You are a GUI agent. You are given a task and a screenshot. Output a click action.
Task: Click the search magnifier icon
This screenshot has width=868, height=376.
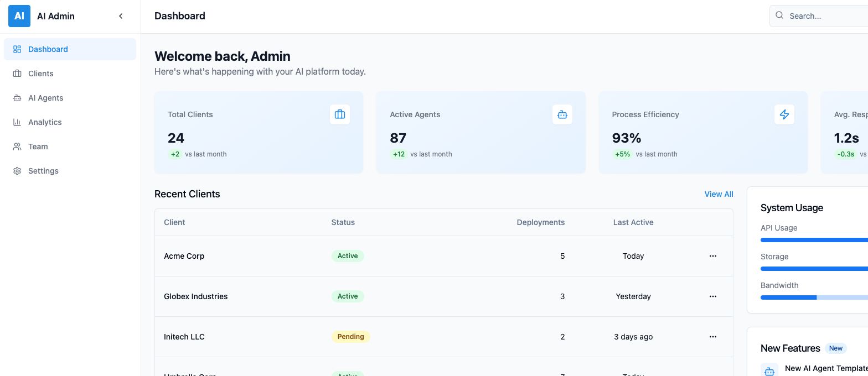[x=779, y=15]
